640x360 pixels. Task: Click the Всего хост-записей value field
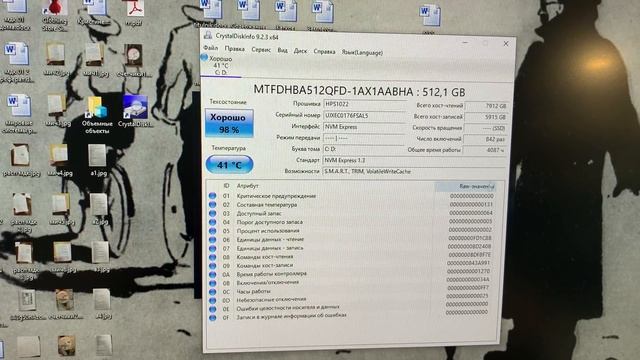point(487,117)
